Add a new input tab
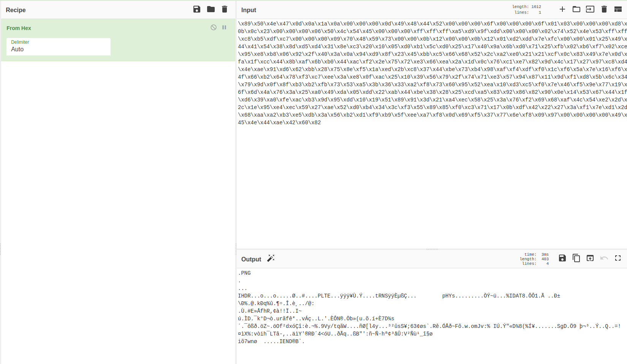The height and width of the screenshot is (364, 627). pyautogui.click(x=562, y=9)
